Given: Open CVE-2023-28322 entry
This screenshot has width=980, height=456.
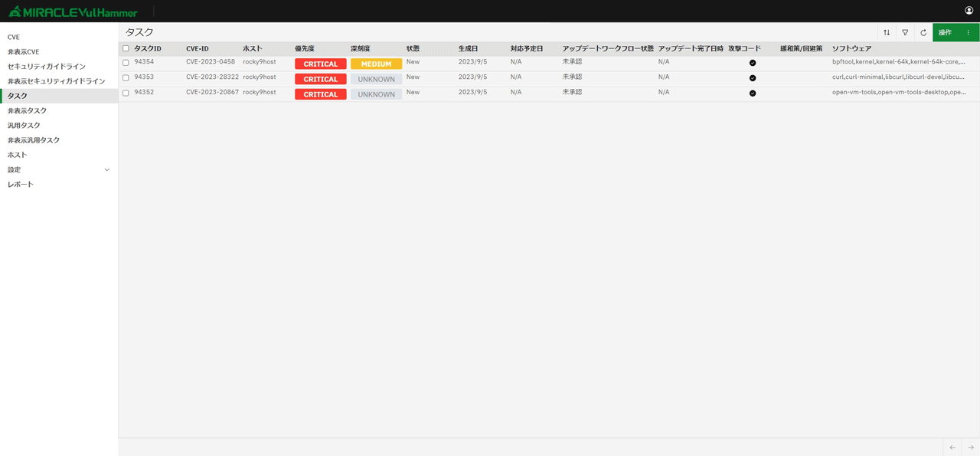Looking at the screenshot, I should (212, 77).
